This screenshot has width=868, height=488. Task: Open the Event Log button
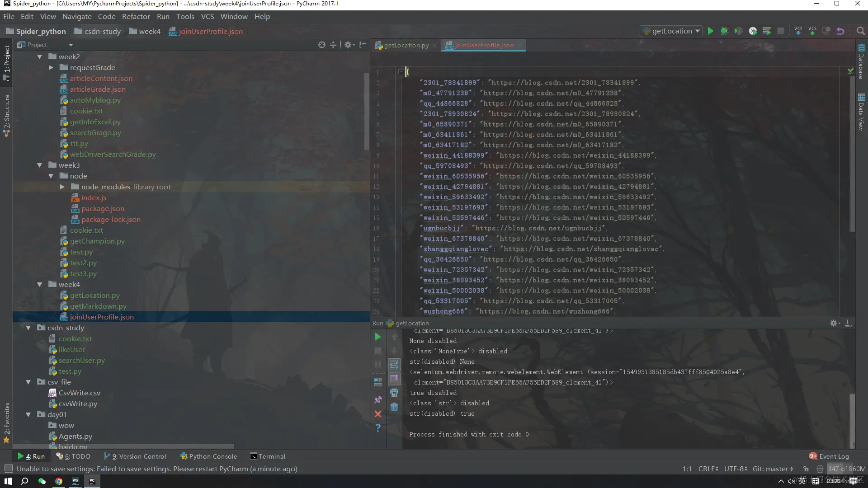coord(829,456)
